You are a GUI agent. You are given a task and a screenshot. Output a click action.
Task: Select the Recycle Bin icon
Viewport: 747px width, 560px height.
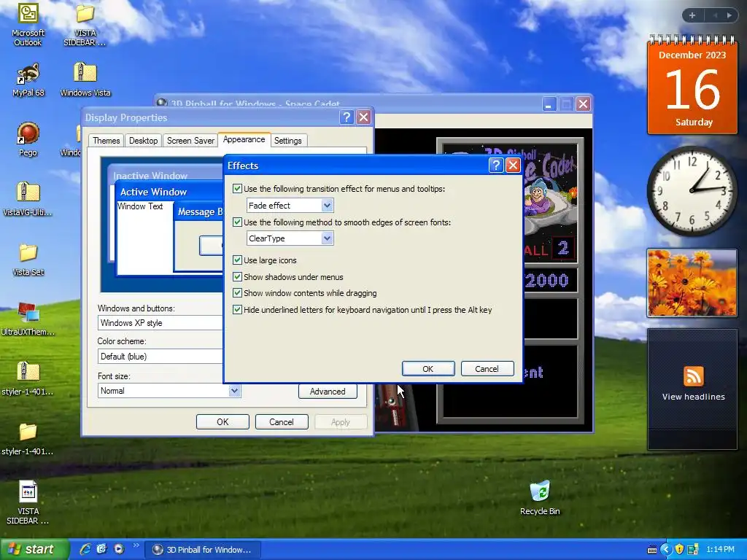540,498
